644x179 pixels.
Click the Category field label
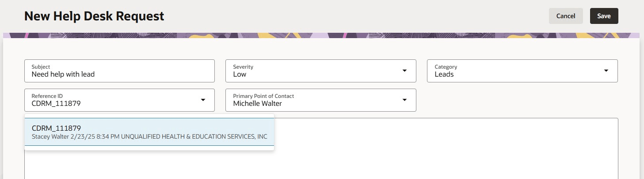(446, 67)
